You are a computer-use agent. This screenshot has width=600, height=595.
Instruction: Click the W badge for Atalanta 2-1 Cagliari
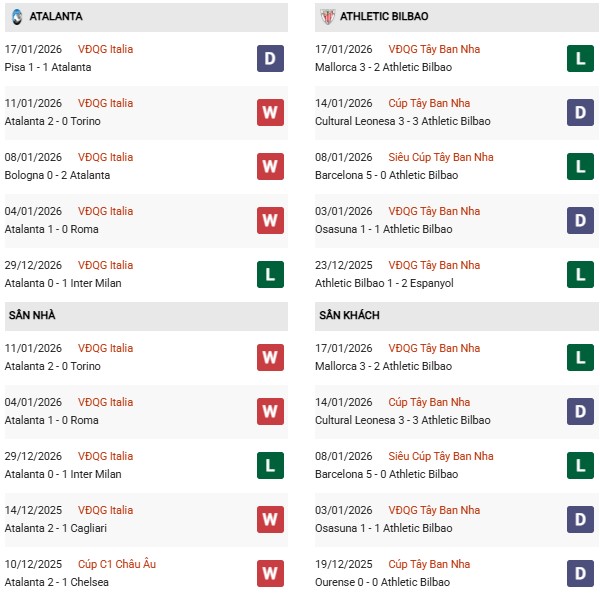click(x=270, y=519)
